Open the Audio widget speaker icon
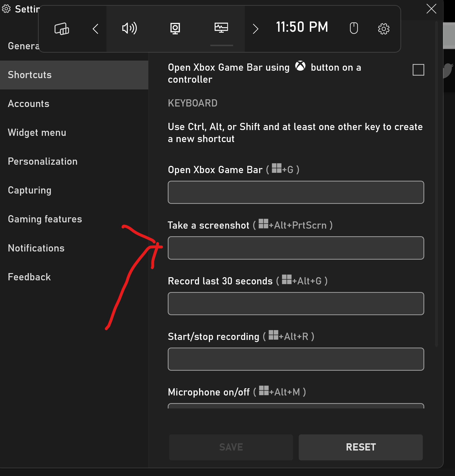The width and height of the screenshot is (455, 476). [129, 28]
